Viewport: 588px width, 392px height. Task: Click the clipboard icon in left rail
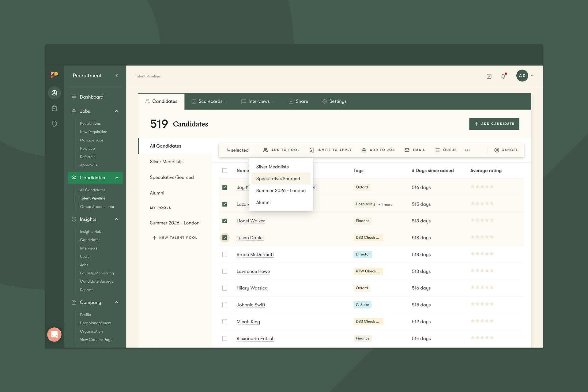pyautogui.click(x=55, y=108)
